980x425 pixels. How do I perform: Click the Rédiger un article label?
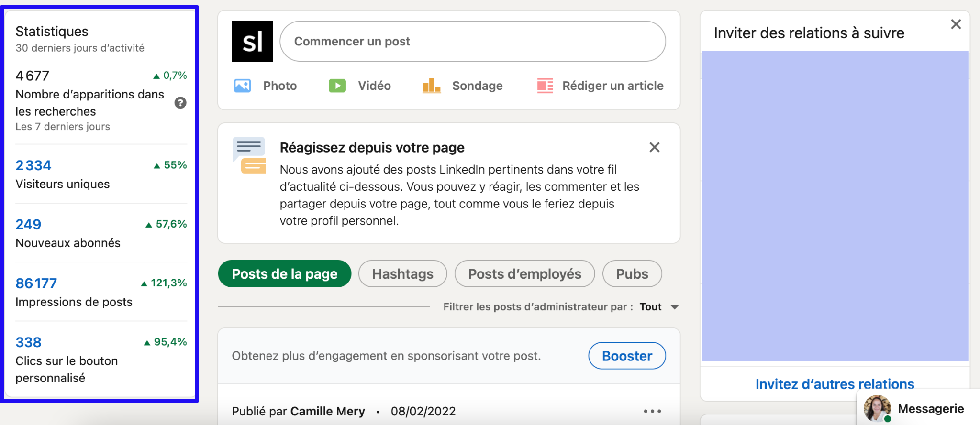[613, 86]
